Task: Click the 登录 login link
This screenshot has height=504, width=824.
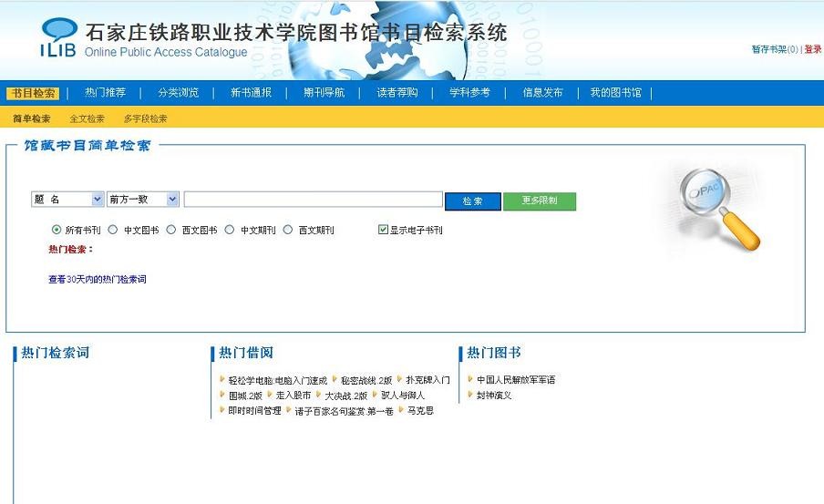Action: pos(812,49)
